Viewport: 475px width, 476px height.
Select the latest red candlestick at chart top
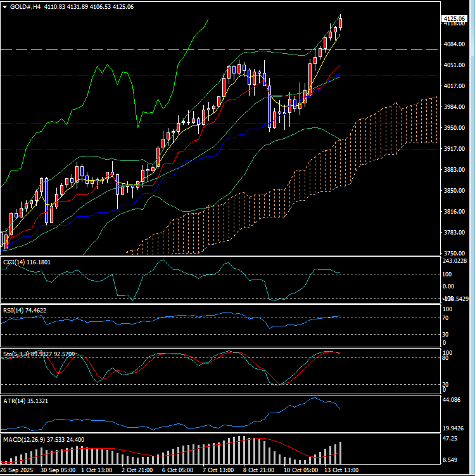coord(341,23)
